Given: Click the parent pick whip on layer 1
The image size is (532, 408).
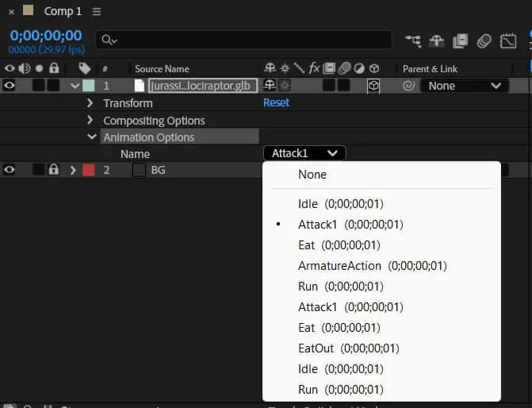Looking at the screenshot, I should click(x=409, y=86).
